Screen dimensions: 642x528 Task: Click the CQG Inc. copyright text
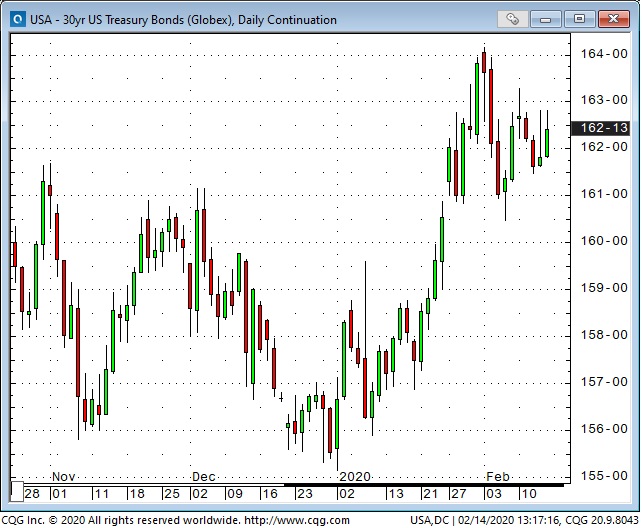click(x=121, y=521)
